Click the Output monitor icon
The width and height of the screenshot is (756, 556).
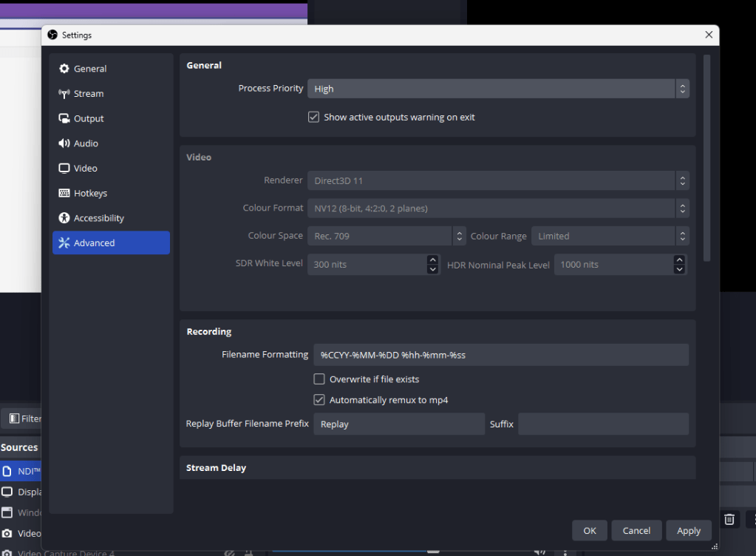point(64,118)
